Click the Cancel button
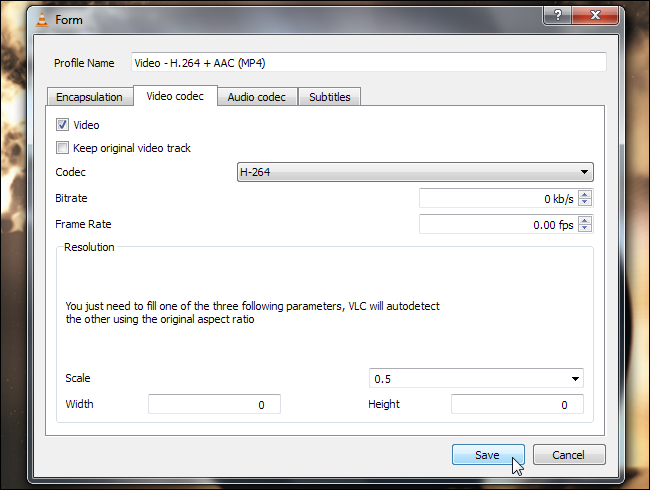Screen dimensions: 650x490 tap(569, 455)
